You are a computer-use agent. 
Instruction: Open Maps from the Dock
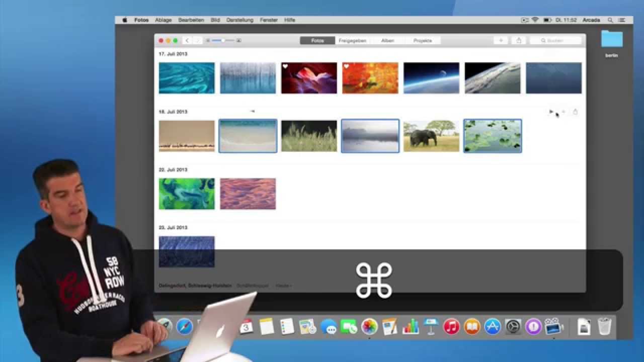click(x=307, y=327)
